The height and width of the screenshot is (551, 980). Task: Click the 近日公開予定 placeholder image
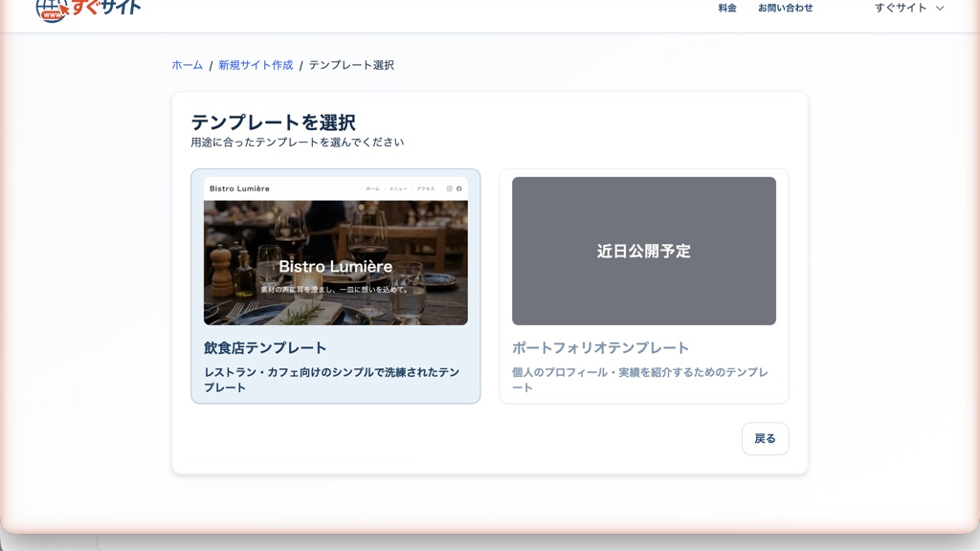[x=643, y=251]
